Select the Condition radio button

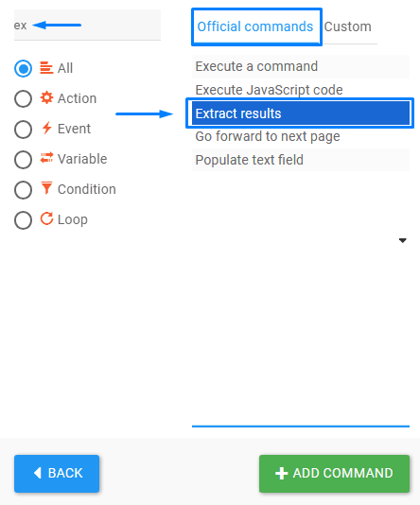point(24,190)
